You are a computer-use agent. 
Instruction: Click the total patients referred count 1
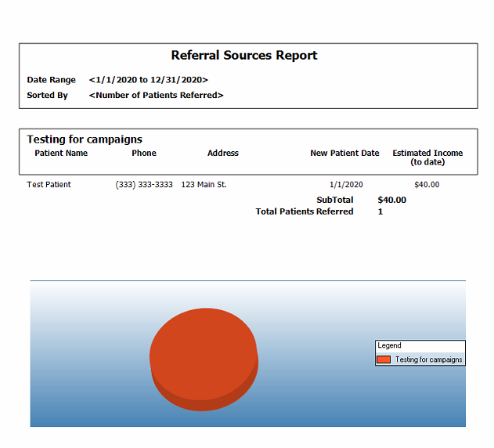coord(380,211)
